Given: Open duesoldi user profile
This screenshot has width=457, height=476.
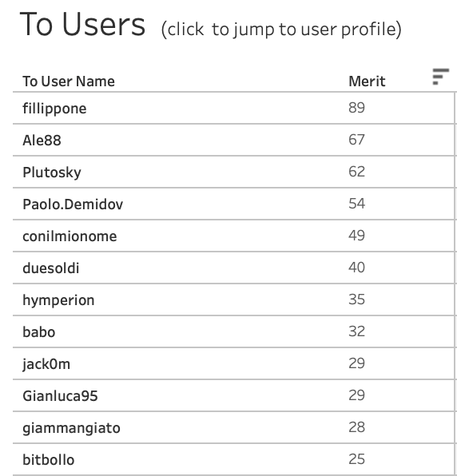Looking at the screenshot, I should (x=51, y=268).
